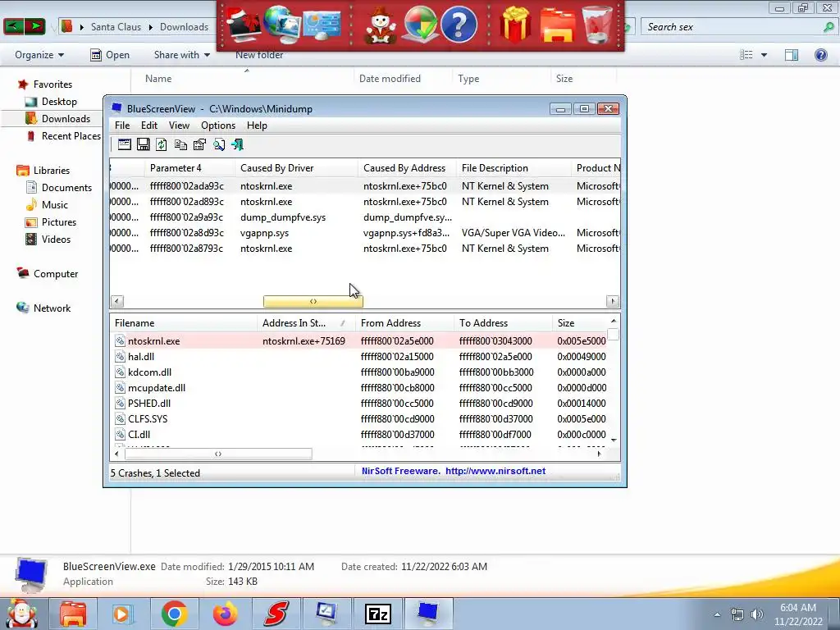The height and width of the screenshot is (630, 840).
Task: Click the Open button in Explorer toolbar
Action: [x=110, y=55]
